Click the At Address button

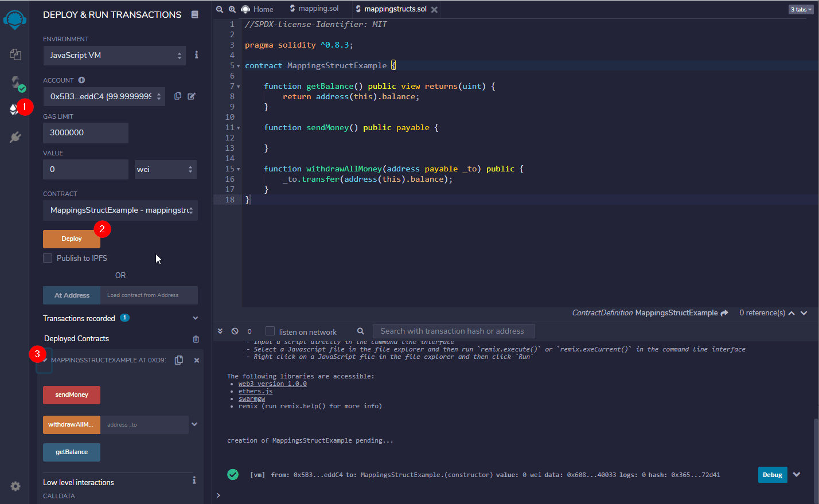tap(72, 295)
